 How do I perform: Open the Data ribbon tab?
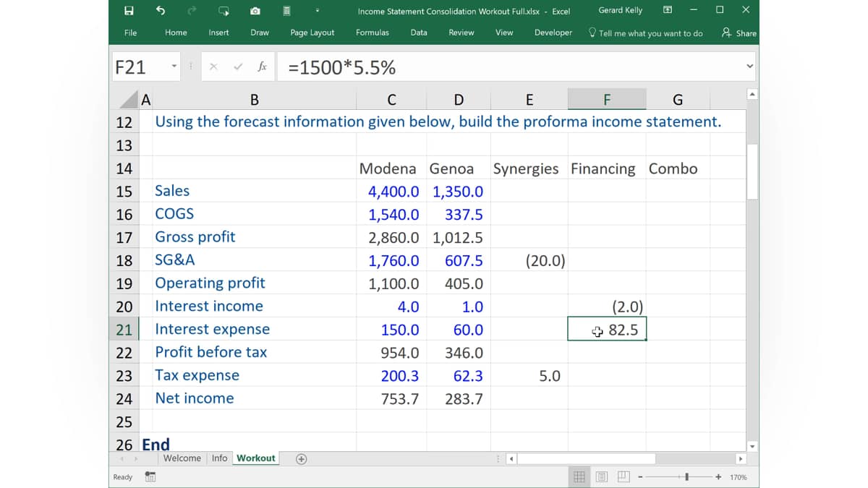[x=419, y=33]
